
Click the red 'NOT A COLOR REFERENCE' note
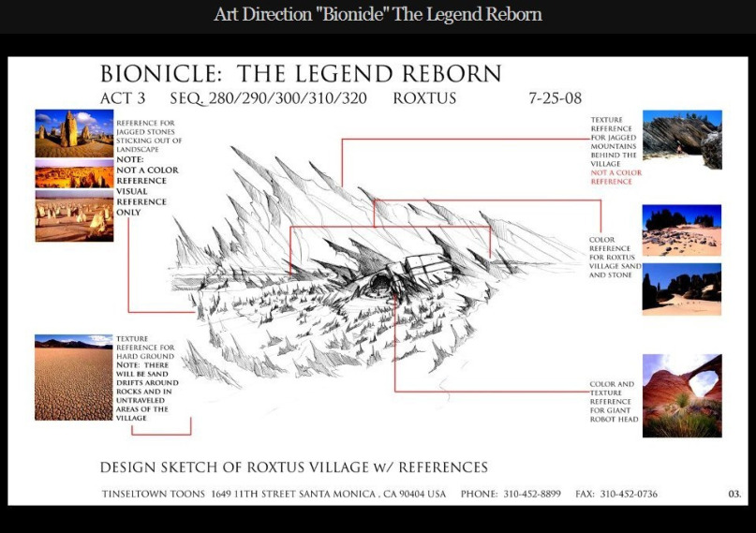(x=616, y=177)
